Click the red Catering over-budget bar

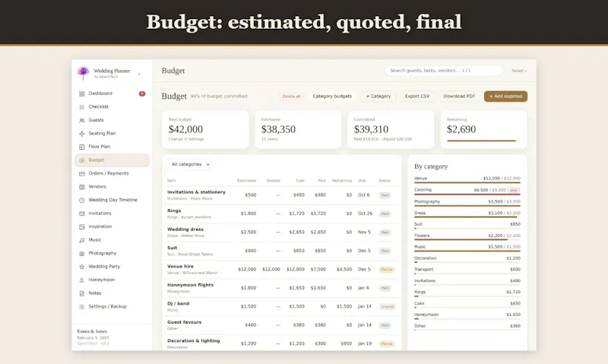[467, 194]
